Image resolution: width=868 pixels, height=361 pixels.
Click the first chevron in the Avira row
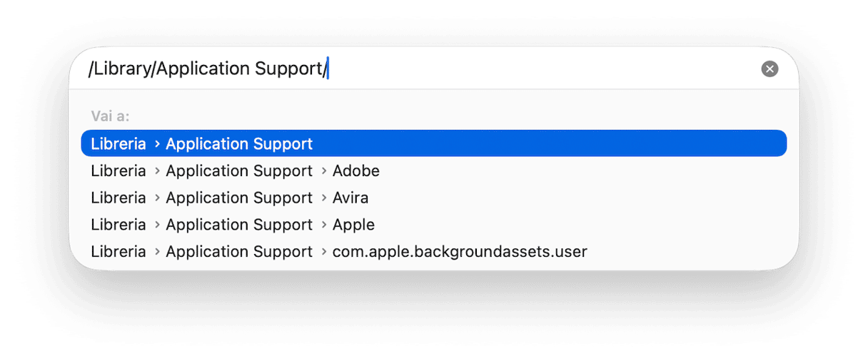(x=156, y=198)
